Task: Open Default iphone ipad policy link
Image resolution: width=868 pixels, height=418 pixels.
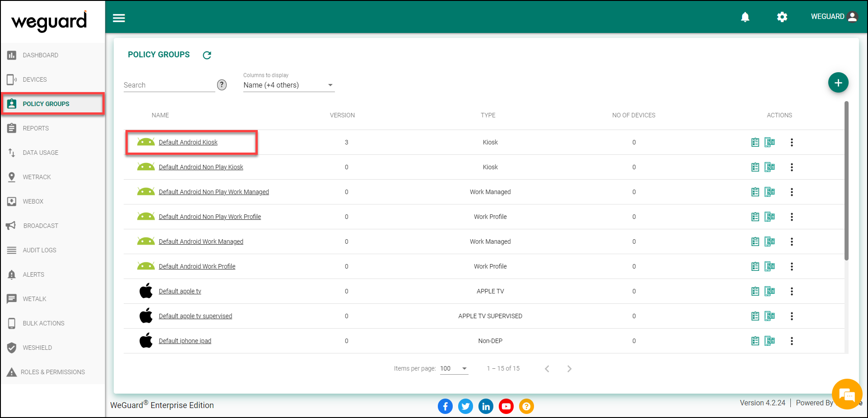Action: pos(185,341)
